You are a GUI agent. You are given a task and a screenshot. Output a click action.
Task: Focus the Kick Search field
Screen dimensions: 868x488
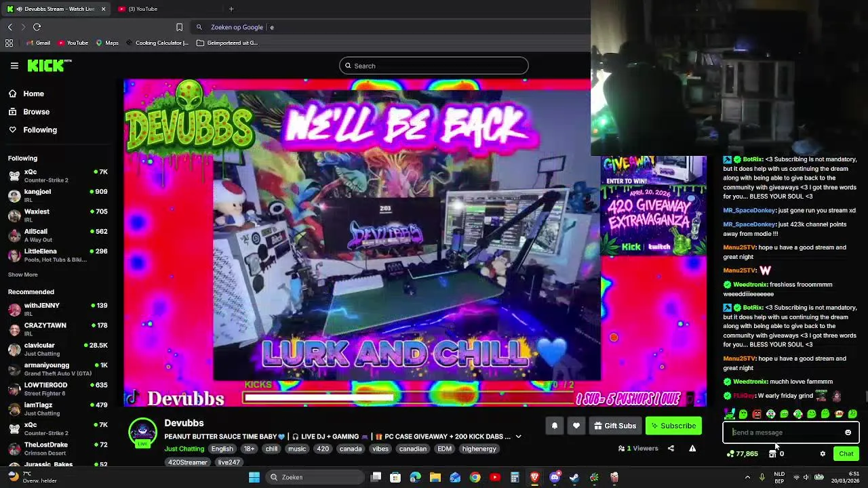pyautogui.click(x=434, y=66)
